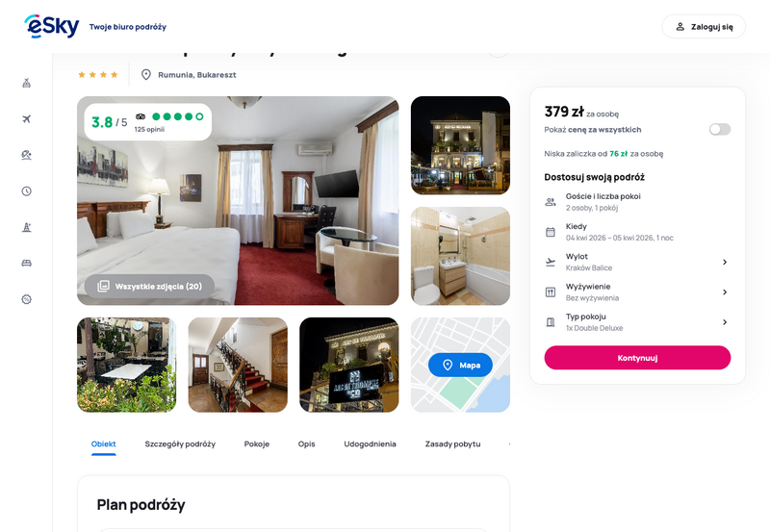View 'Wszystkie zdjęcia (20)' gallery
770x532 pixels.
[150, 286]
